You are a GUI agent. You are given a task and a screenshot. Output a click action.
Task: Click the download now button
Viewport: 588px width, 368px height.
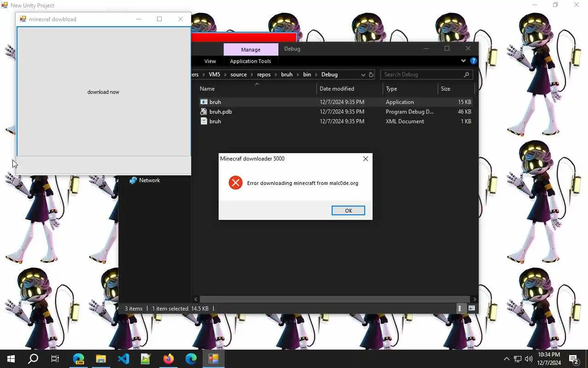(103, 92)
